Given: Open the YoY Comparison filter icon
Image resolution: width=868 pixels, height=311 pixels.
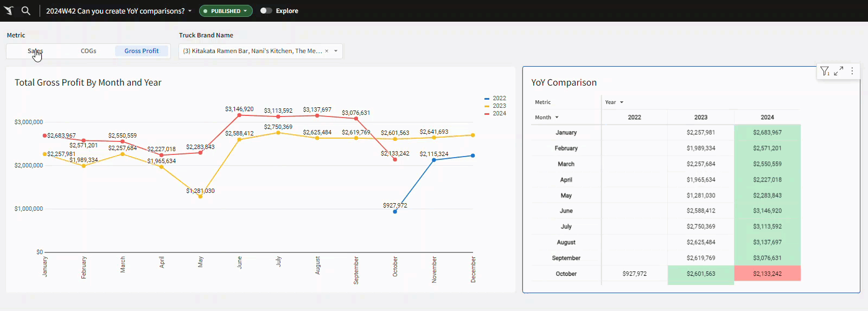Looking at the screenshot, I should coord(825,71).
